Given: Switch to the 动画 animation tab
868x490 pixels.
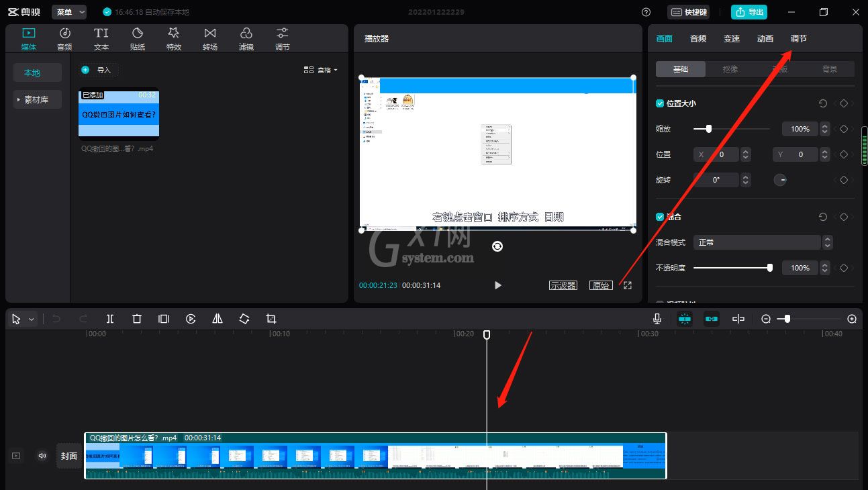Looking at the screenshot, I should click(765, 39).
